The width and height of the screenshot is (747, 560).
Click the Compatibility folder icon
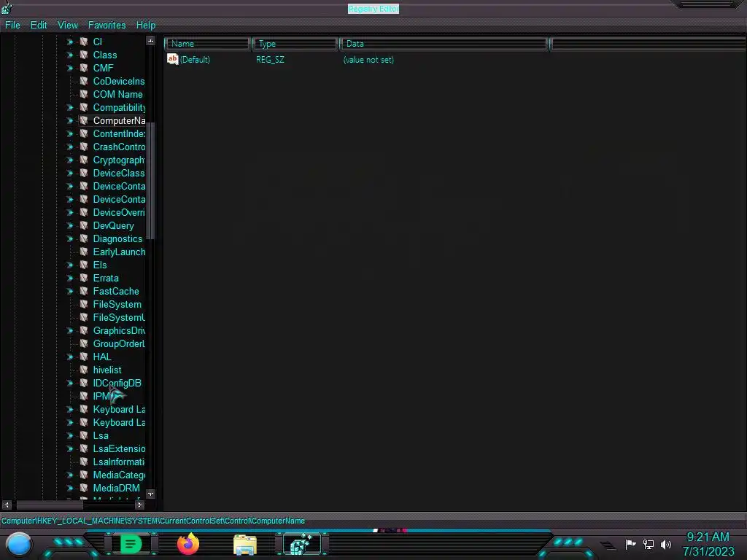point(84,108)
